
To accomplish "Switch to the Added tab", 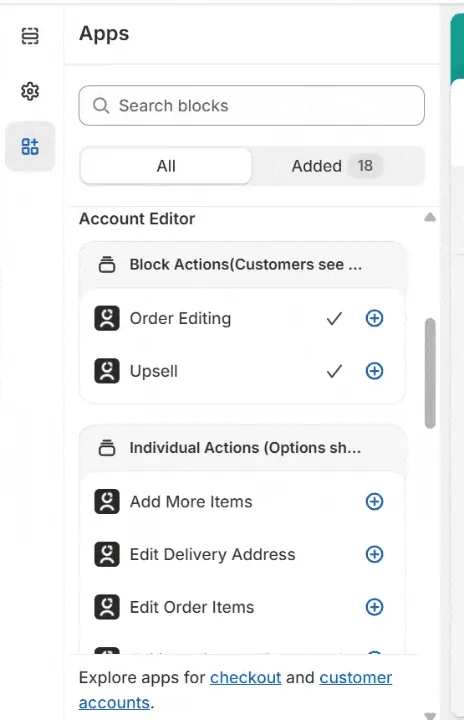I will 338,166.
